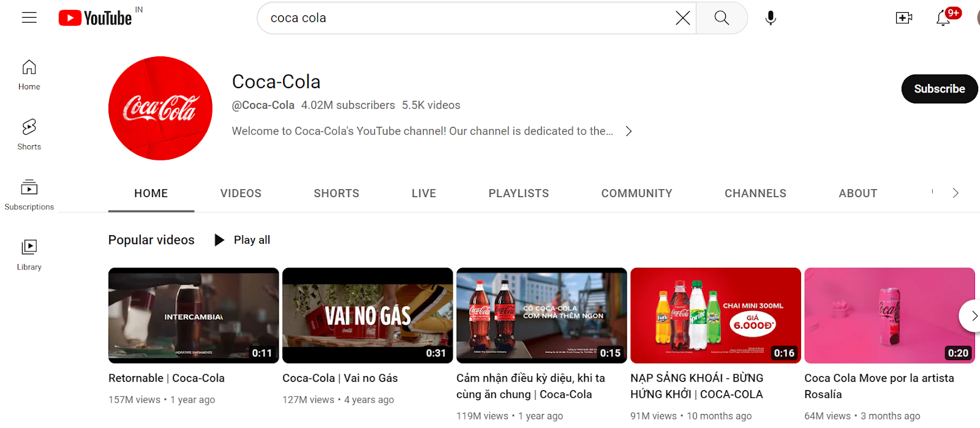Open the hamburger guide menu

click(29, 18)
